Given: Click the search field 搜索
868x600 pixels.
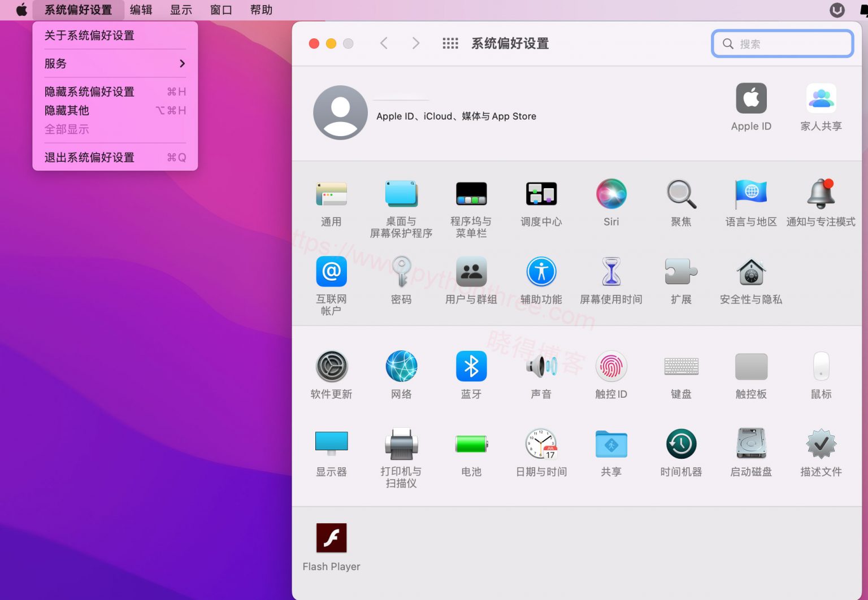Looking at the screenshot, I should [782, 44].
